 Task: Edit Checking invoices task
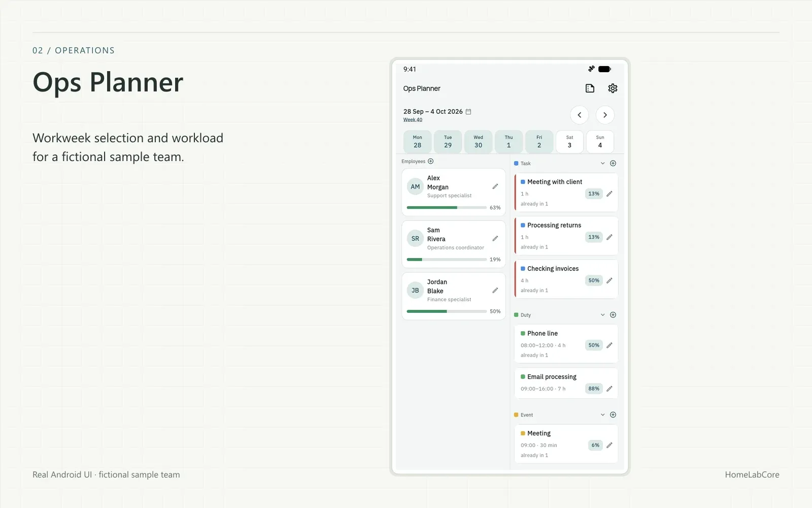(x=609, y=280)
